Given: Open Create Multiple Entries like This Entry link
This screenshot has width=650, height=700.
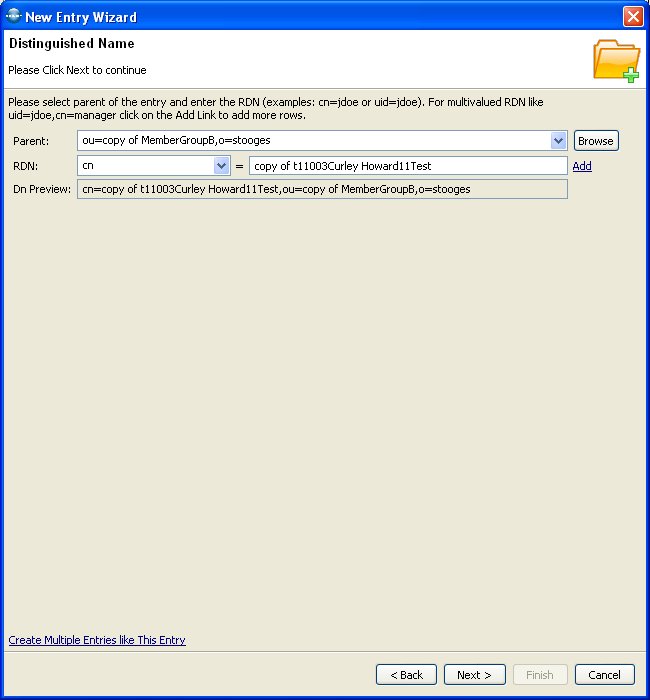Looking at the screenshot, I should click(97, 640).
